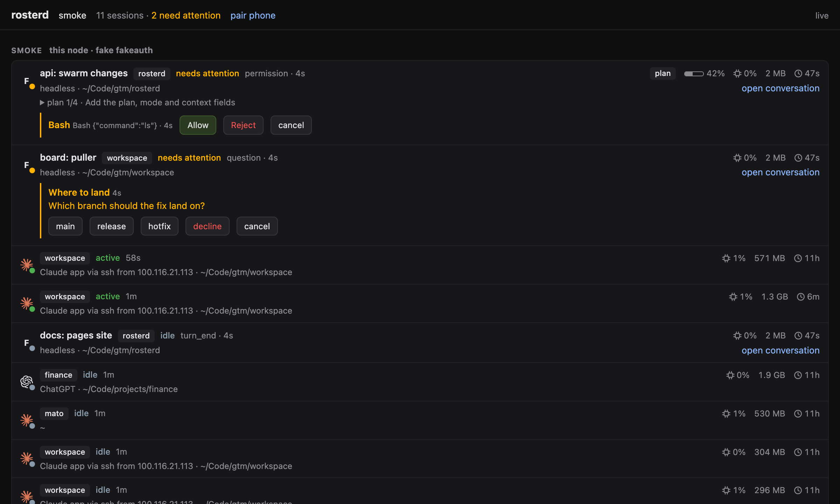Screen dimensions: 840x504
Task: Open conversation for board: puller
Action: [780, 172]
